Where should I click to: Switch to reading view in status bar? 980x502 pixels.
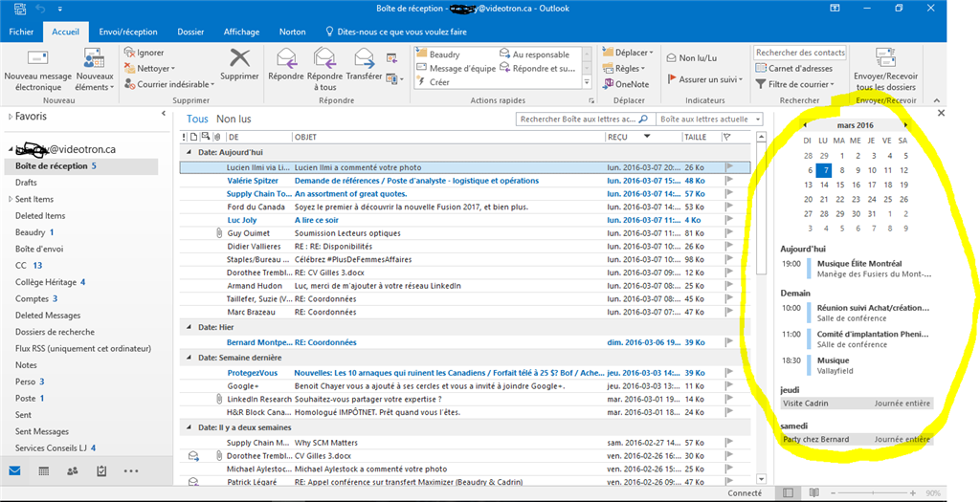[813, 493]
